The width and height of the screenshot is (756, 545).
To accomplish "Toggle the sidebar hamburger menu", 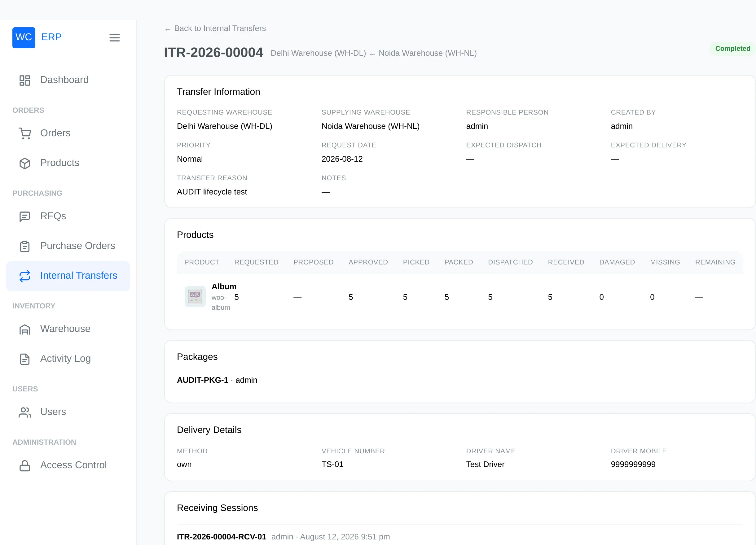I will [114, 38].
